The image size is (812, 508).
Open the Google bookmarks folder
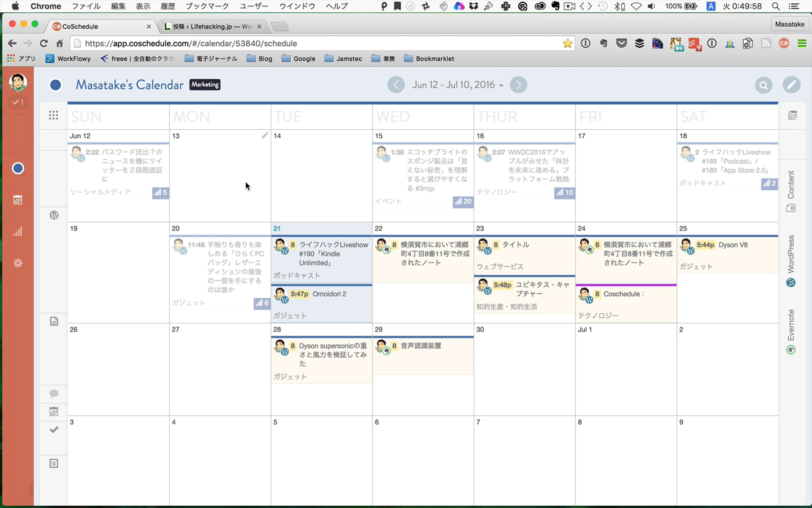[x=299, y=59]
